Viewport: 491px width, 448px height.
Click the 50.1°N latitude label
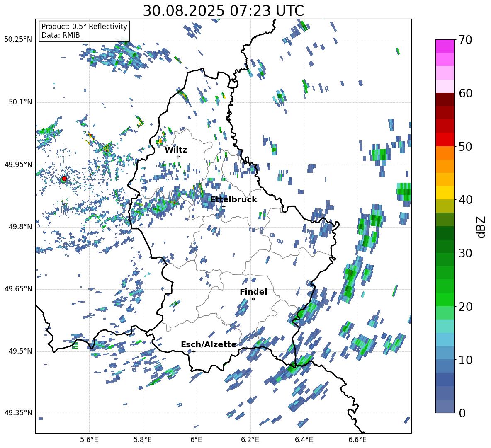(21, 102)
